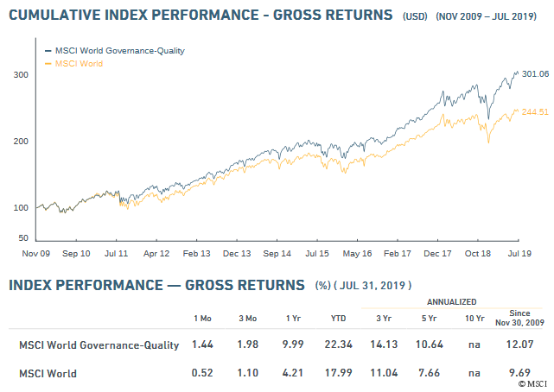Click the 300 y-axis tick label
The height and width of the screenshot is (392, 554).
pos(19,75)
